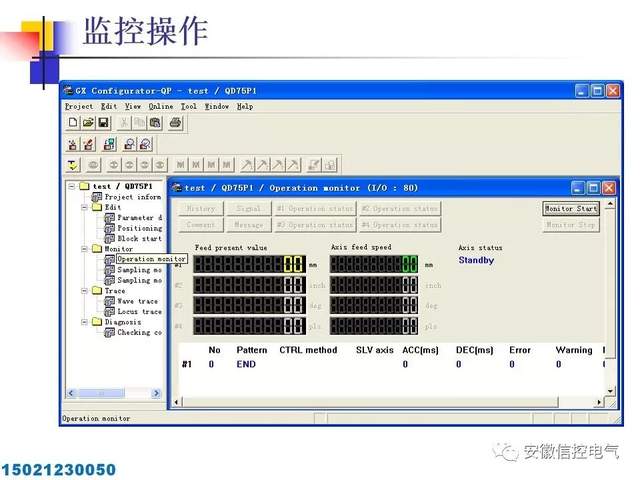Click the Signal button
Viewport: 640px width, 480px height.
tap(249, 209)
